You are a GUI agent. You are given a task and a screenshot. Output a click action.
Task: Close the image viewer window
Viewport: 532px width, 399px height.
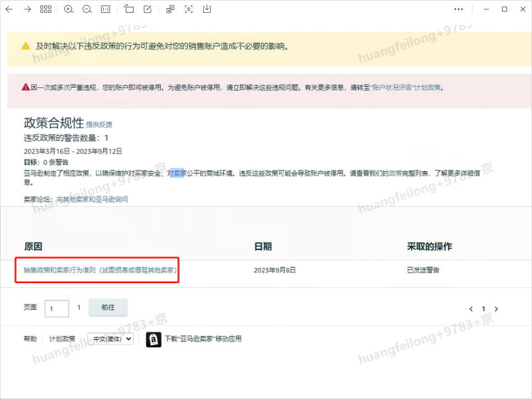[523, 9]
